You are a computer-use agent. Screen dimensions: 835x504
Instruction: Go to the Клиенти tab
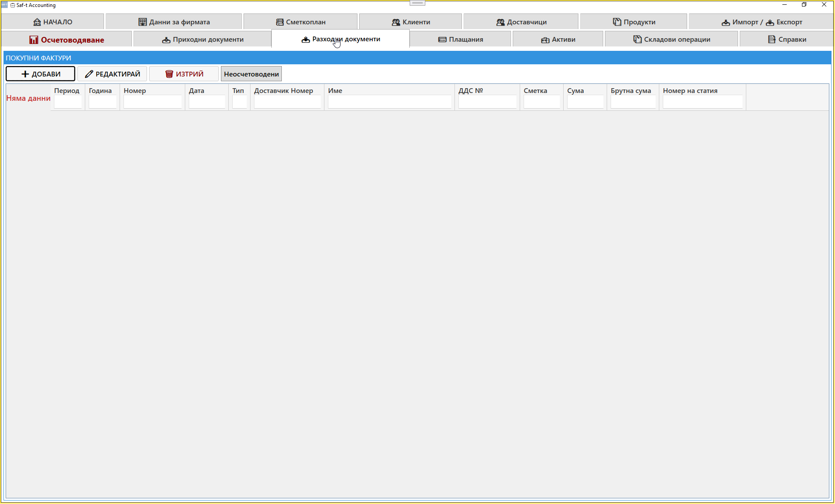(411, 22)
